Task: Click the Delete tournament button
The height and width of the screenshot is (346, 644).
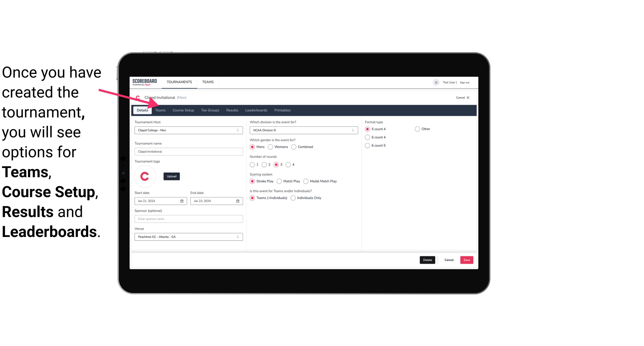Action: pyautogui.click(x=427, y=260)
